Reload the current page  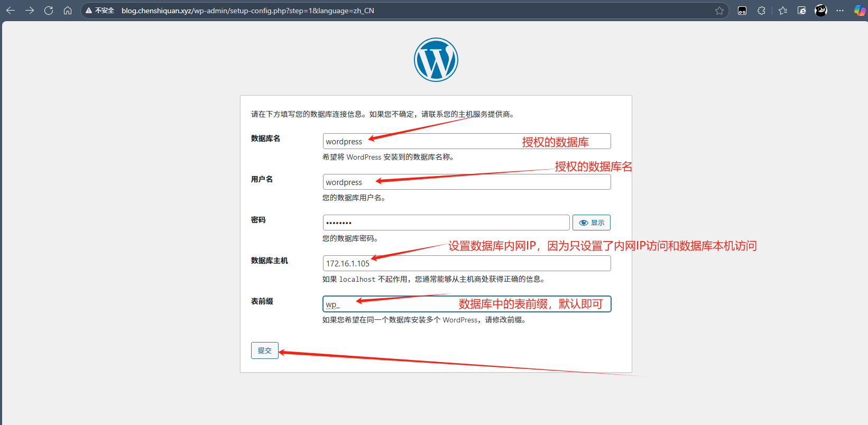(x=49, y=11)
